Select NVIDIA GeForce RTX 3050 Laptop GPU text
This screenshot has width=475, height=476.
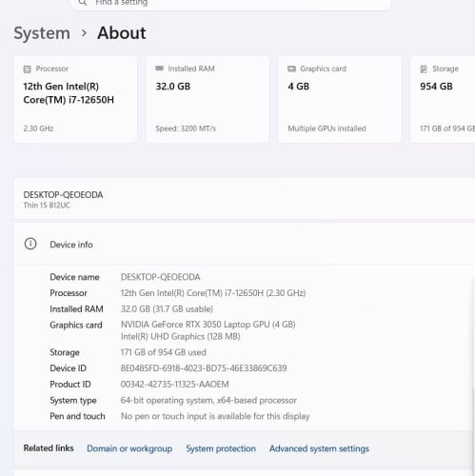(x=208, y=325)
